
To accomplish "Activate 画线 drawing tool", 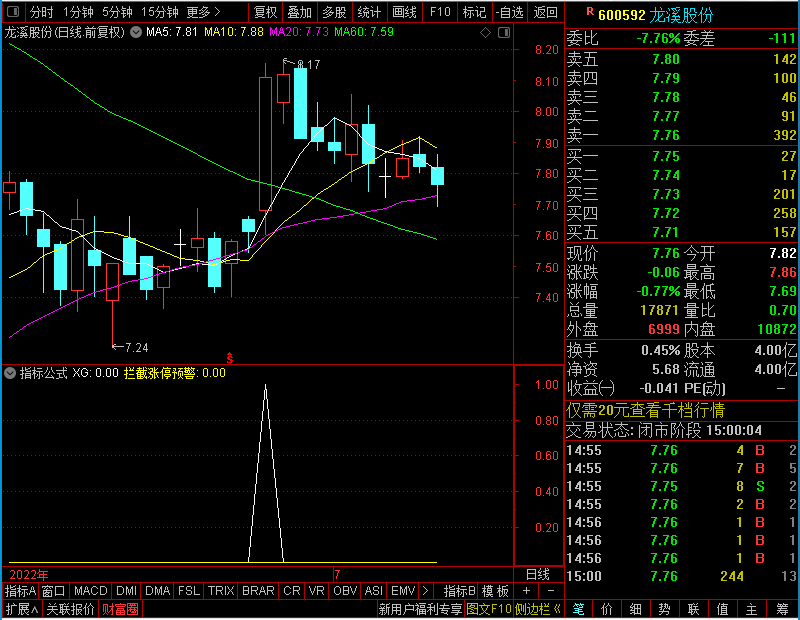I will click(x=404, y=12).
